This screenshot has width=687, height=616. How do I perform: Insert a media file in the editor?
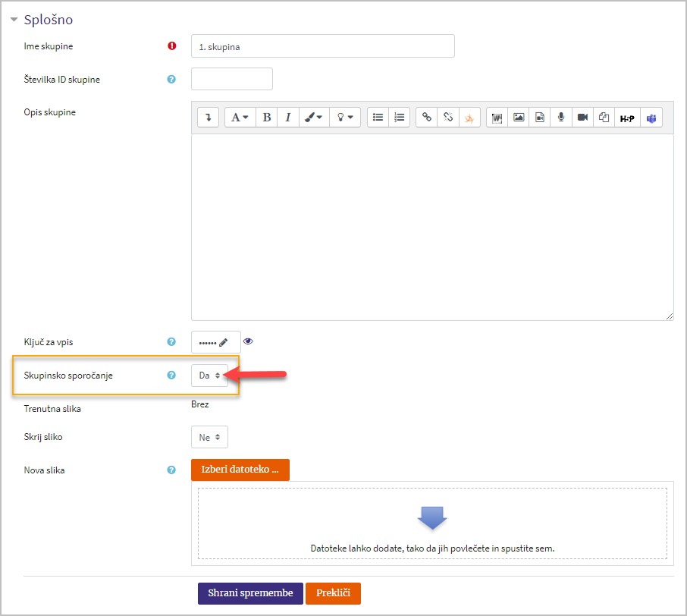[x=540, y=118]
